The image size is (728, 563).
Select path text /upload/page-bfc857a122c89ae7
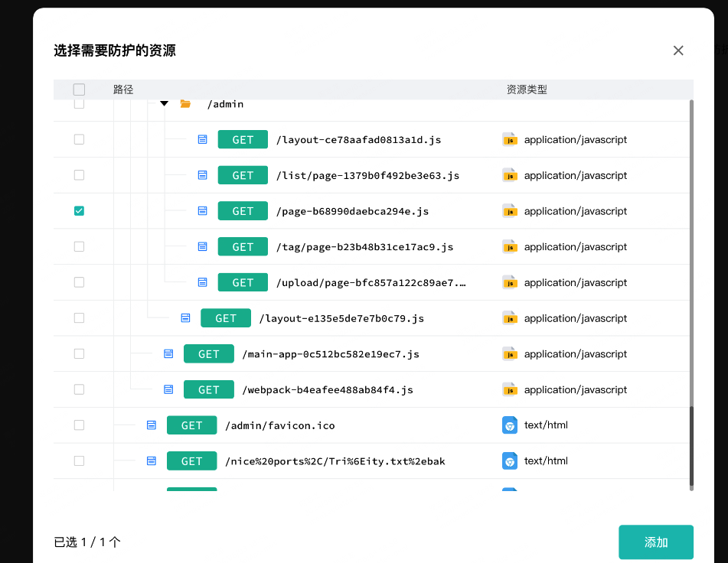pos(371,282)
